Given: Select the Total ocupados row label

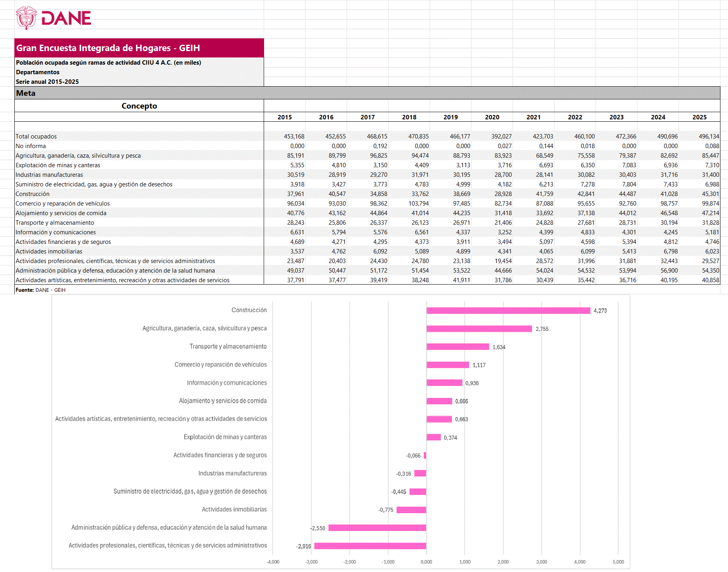Looking at the screenshot, I should tap(36, 137).
